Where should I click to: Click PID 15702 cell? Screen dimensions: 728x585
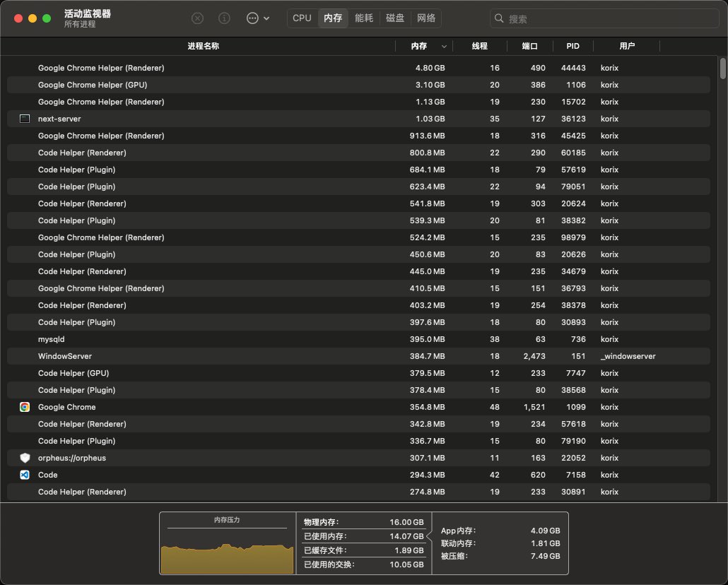573,102
